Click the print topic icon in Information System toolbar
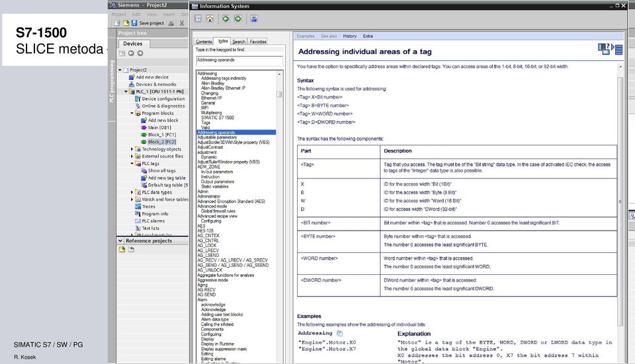This screenshot has width=635, height=364. (x=253, y=18)
